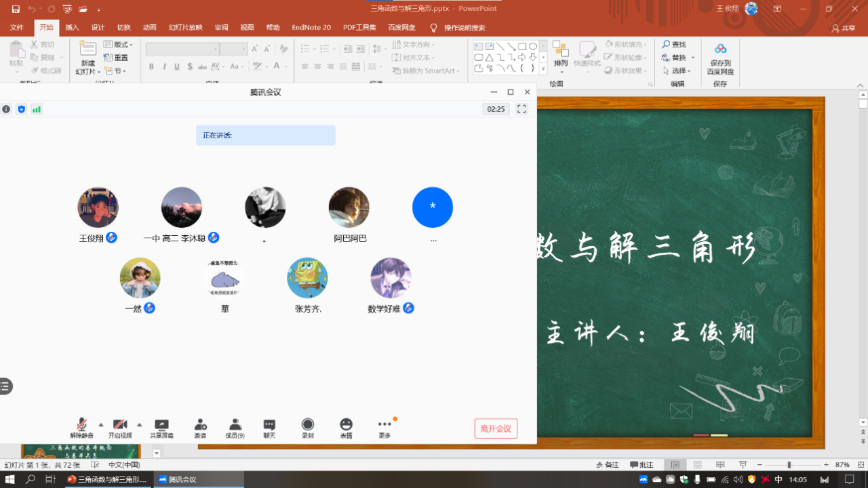Unmute microphone via 解除静音

(81, 426)
